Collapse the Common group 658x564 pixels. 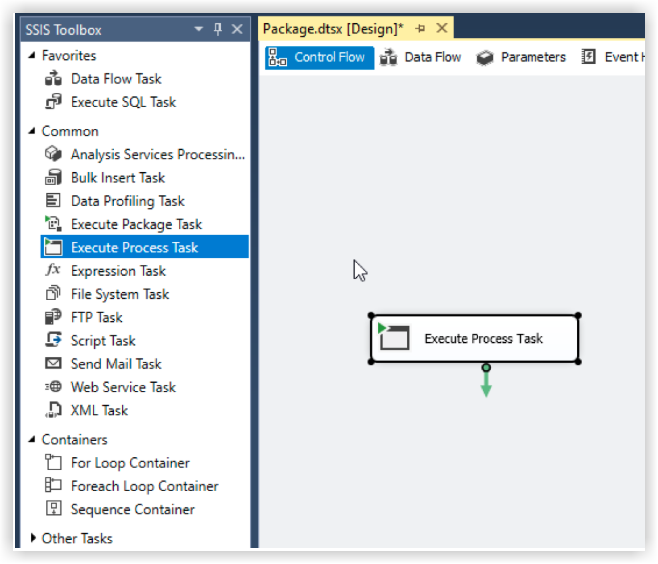tap(32, 131)
